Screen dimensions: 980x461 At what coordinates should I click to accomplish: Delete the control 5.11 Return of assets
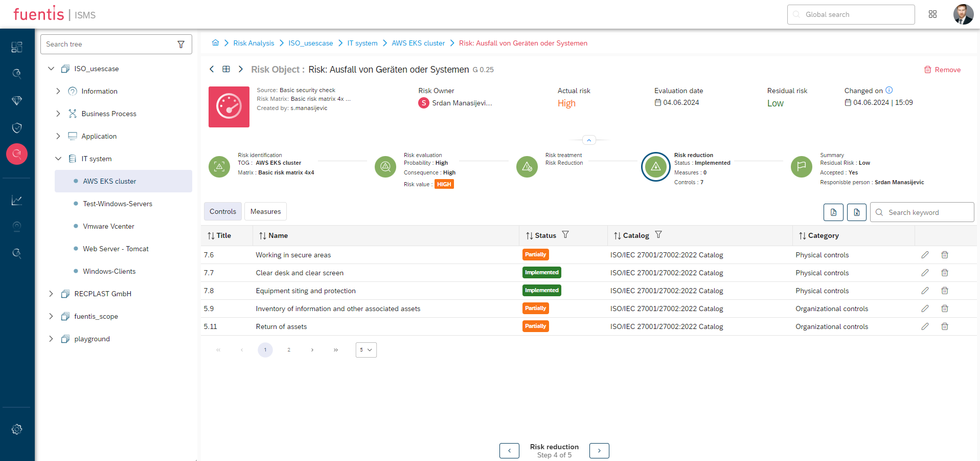coord(945,326)
